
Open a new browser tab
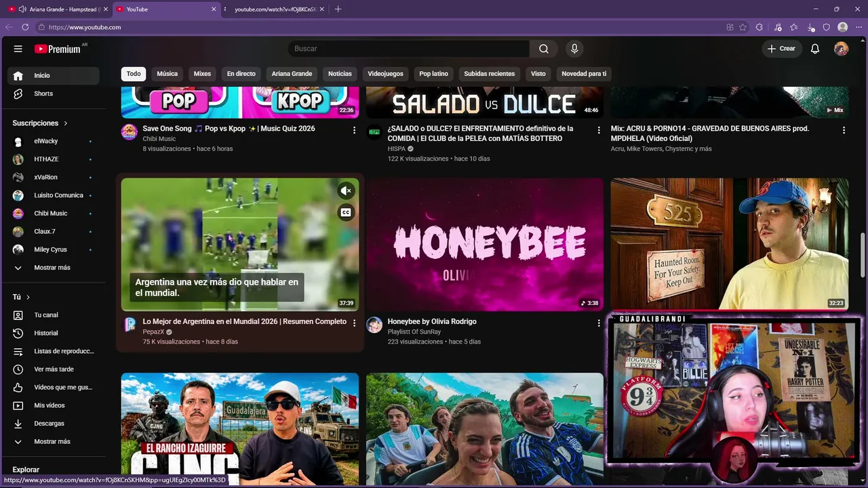[x=338, y=9]
